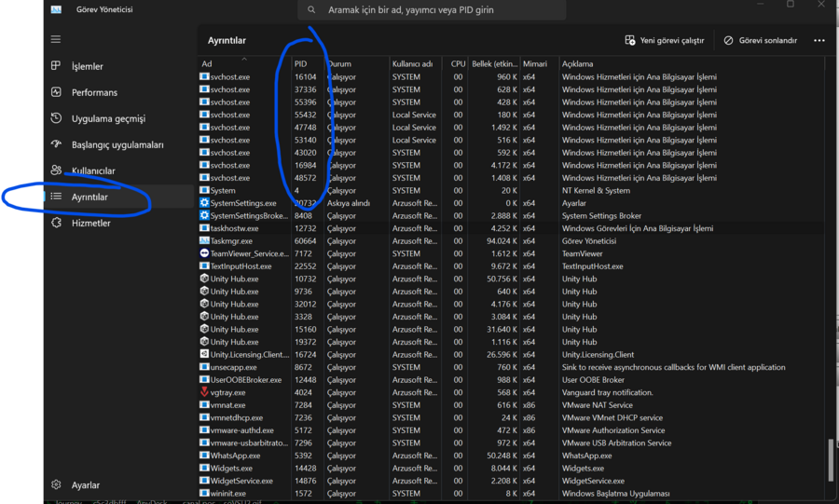Open the hamburger navigation menu
839x504 pixels.
point(56,39)
